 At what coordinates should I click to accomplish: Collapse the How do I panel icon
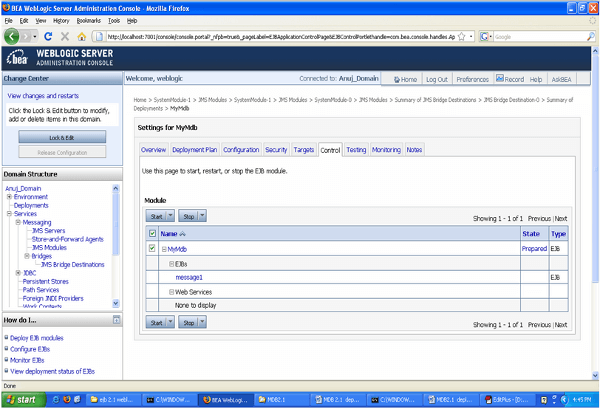coord(117,320)
